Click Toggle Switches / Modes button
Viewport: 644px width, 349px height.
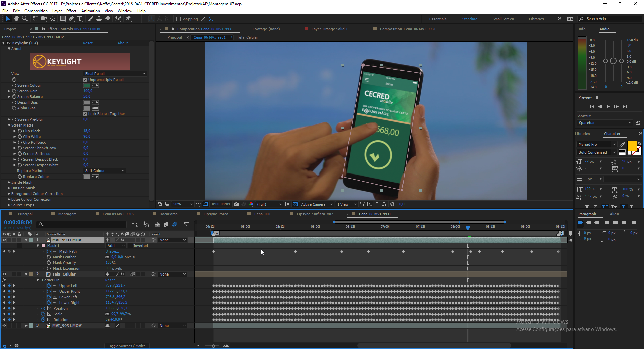pos(126,346)
